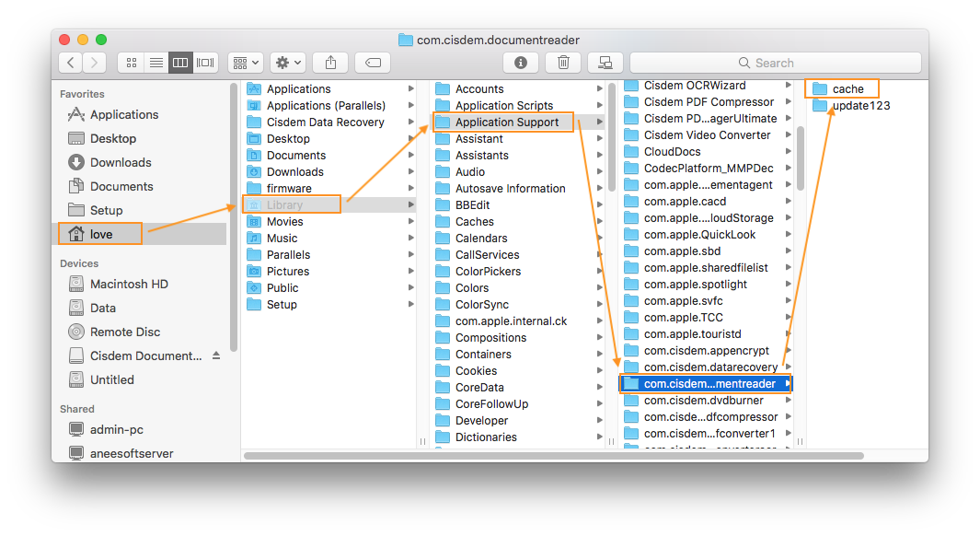Image resolution: width=980 pixels, height=536 pixels.
Task: Click the horizontal scrollbar at bottom
Action: [x=552, y=455]
